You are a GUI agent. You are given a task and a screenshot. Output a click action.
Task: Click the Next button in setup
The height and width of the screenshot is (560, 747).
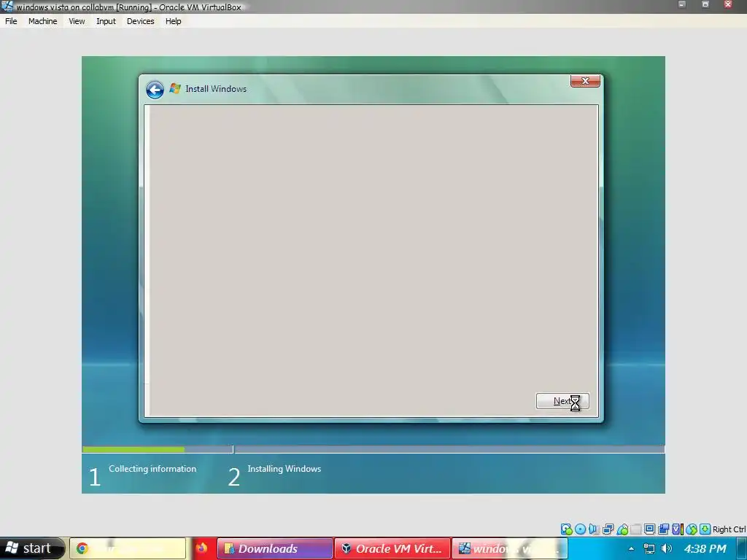coord(562,401)
